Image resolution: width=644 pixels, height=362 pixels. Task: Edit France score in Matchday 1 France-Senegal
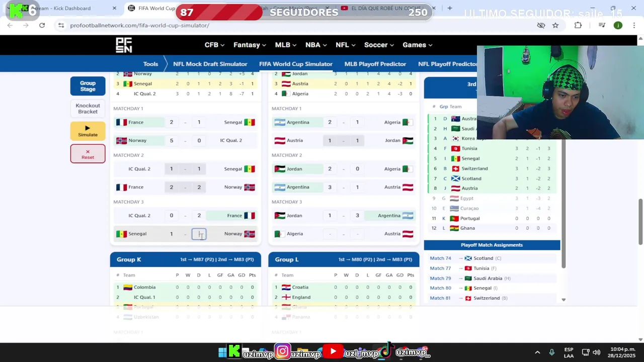click(171, 122)
